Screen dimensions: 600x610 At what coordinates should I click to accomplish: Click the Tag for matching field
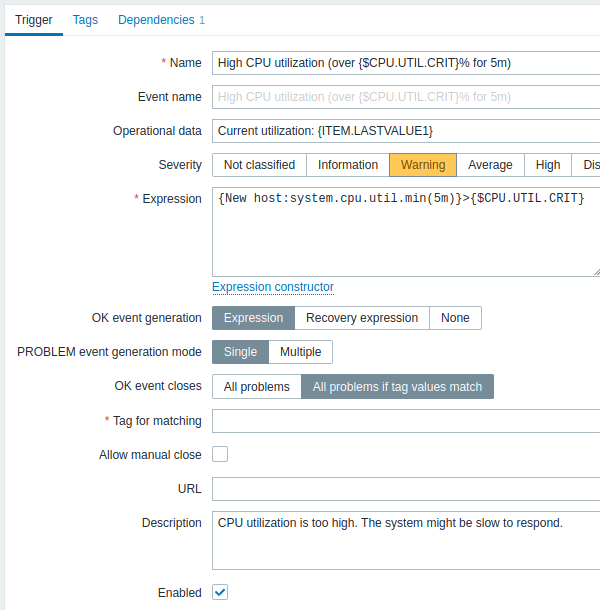(x=406, y=421)
